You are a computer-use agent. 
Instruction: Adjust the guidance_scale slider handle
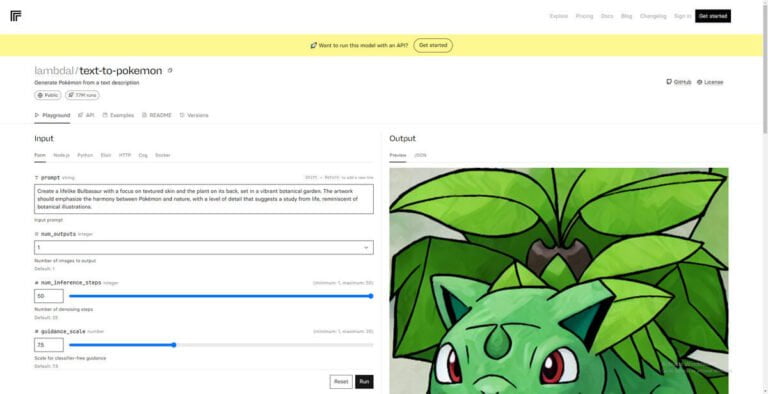(174, 345)
